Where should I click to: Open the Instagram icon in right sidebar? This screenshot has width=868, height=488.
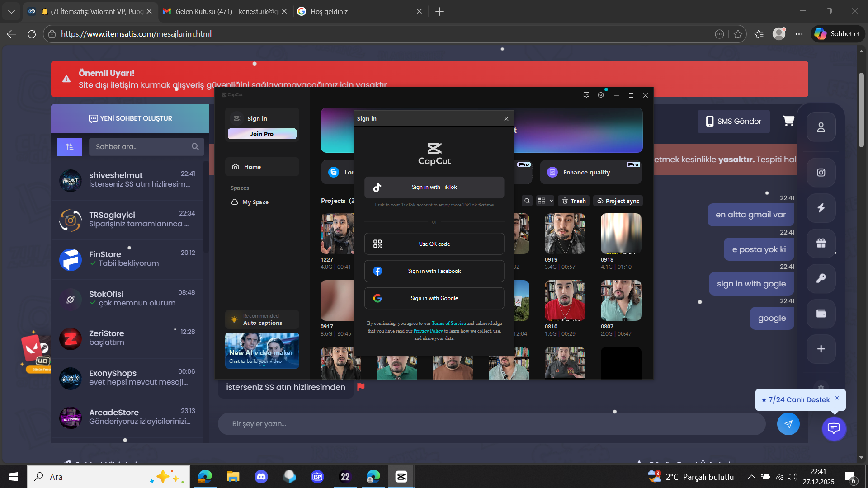821,173
